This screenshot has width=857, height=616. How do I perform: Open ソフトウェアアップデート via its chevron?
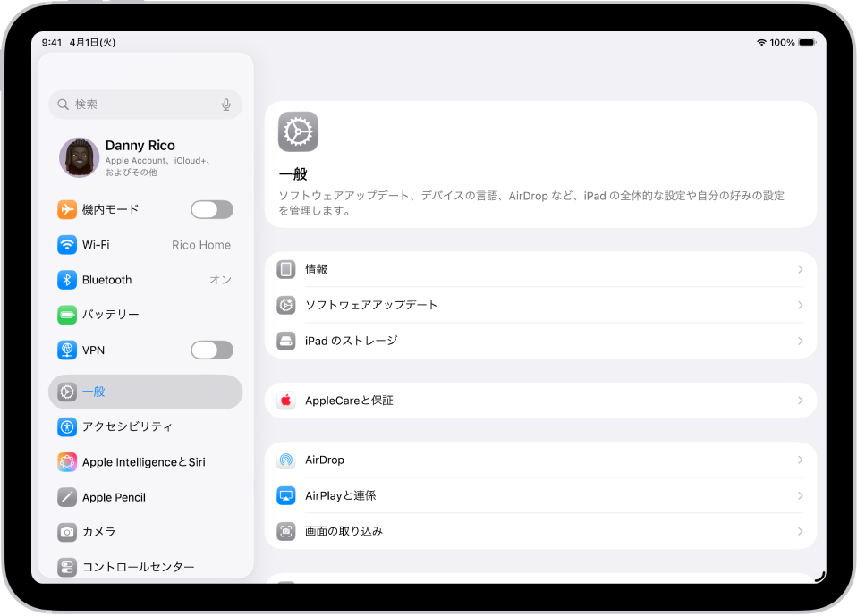click(x=801, y=305)
